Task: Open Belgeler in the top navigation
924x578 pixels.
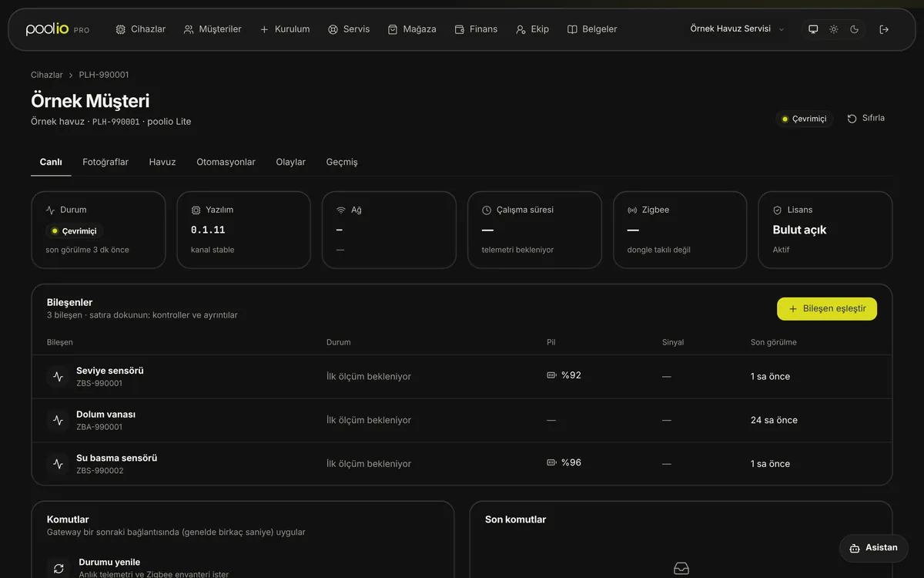Action: pos(592,29)
